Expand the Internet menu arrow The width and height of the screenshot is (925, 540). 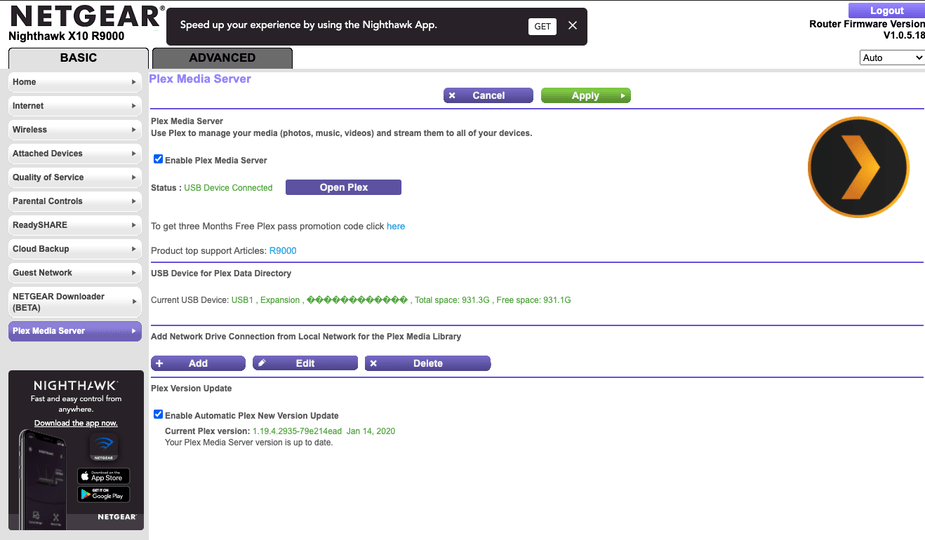tap(134, 106)
